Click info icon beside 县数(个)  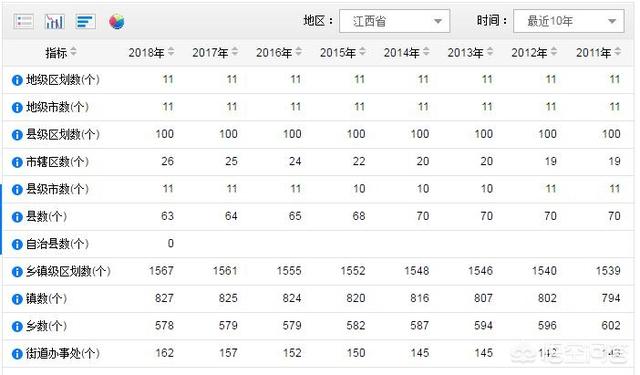[x=17, y=217]
